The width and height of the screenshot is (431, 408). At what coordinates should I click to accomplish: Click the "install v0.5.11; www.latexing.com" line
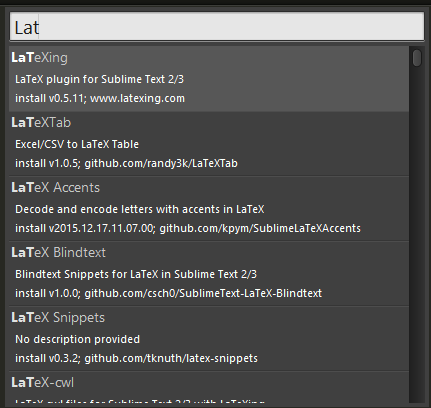coord(100,98)
